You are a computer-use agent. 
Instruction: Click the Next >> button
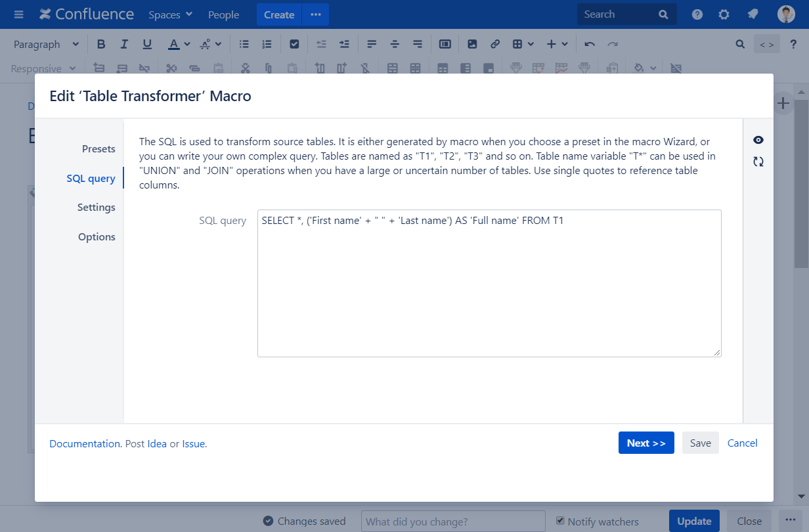pos(645,443)
